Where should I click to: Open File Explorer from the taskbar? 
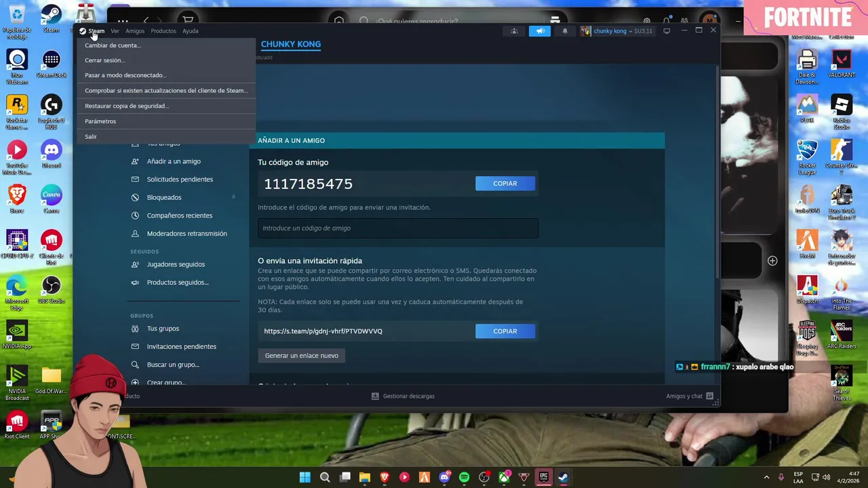tap(365, 477)
